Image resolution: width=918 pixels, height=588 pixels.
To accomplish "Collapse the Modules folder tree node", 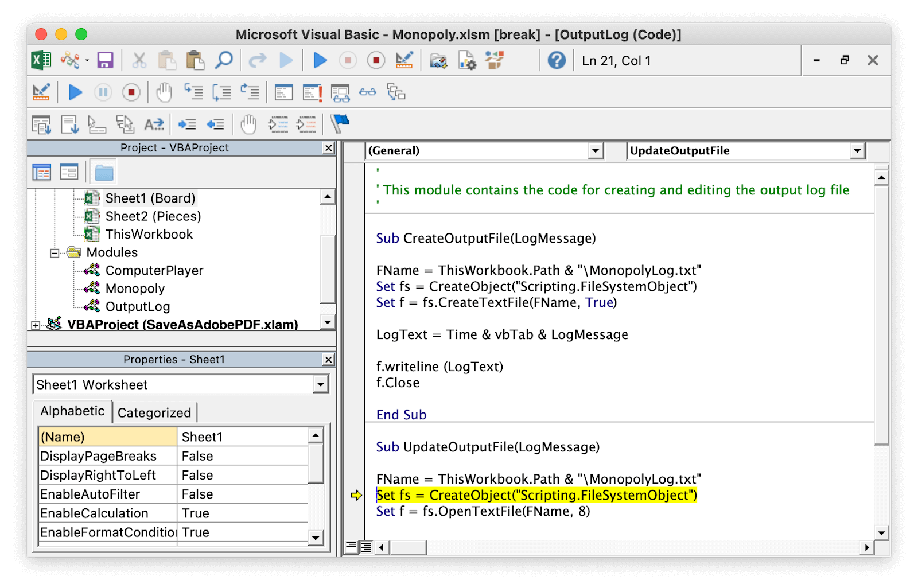I will click(55, 253).
